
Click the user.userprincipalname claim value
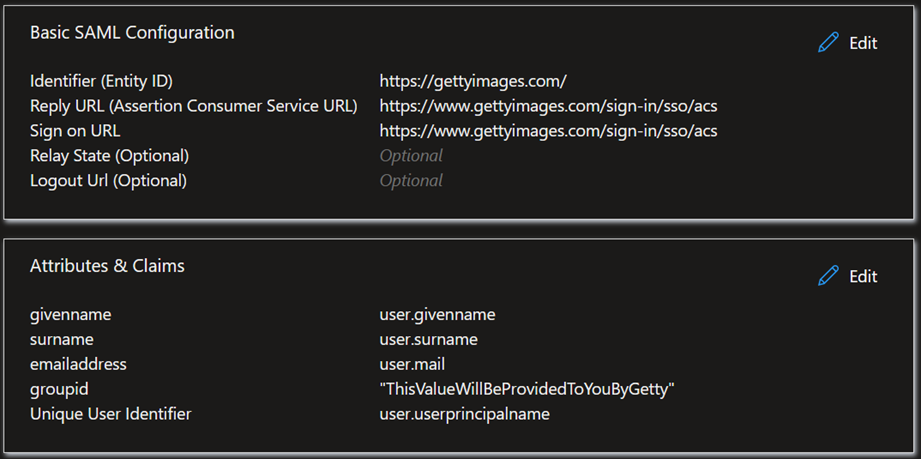[x=465, y=414]
